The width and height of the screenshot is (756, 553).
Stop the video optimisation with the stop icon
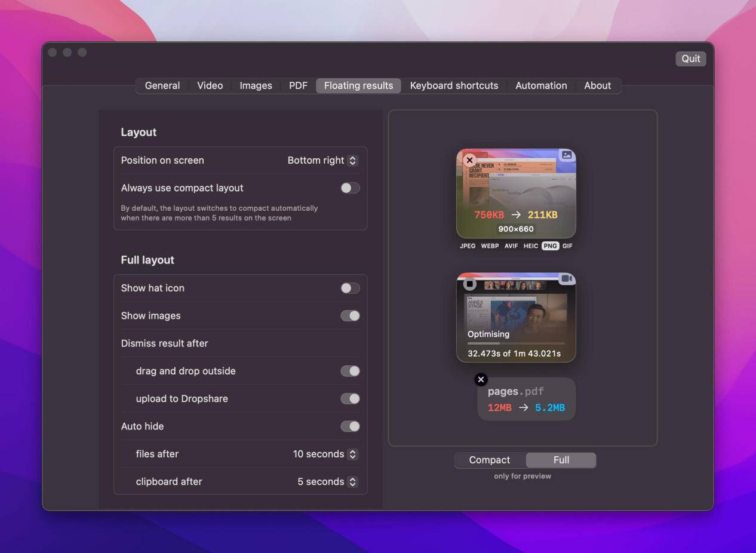470,284
